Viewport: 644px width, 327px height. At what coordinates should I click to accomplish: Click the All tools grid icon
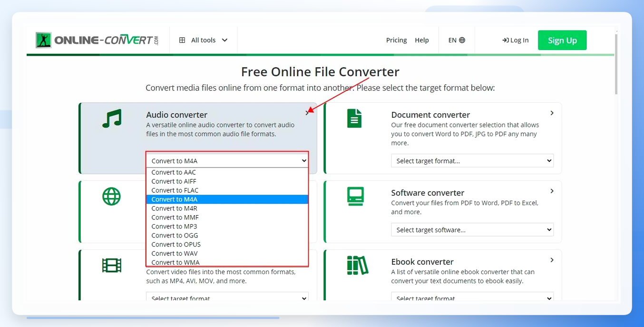[182, 40]
